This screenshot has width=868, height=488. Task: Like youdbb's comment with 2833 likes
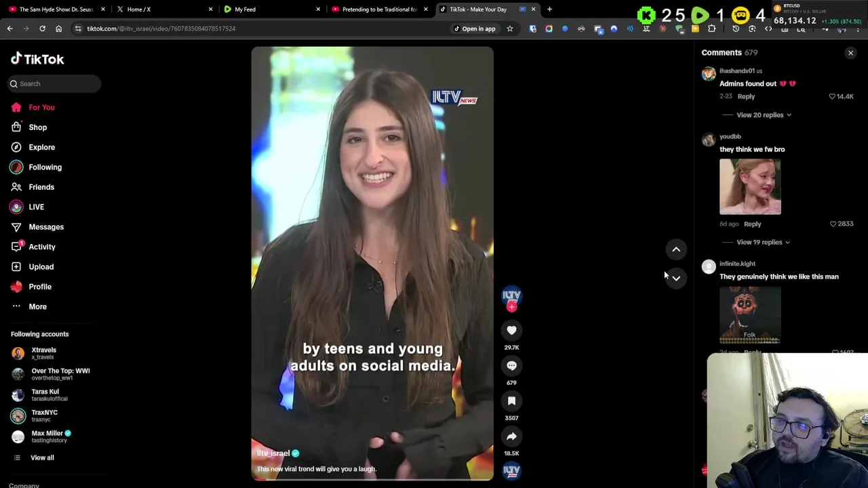pyautogui.click(x=833, y=224)
